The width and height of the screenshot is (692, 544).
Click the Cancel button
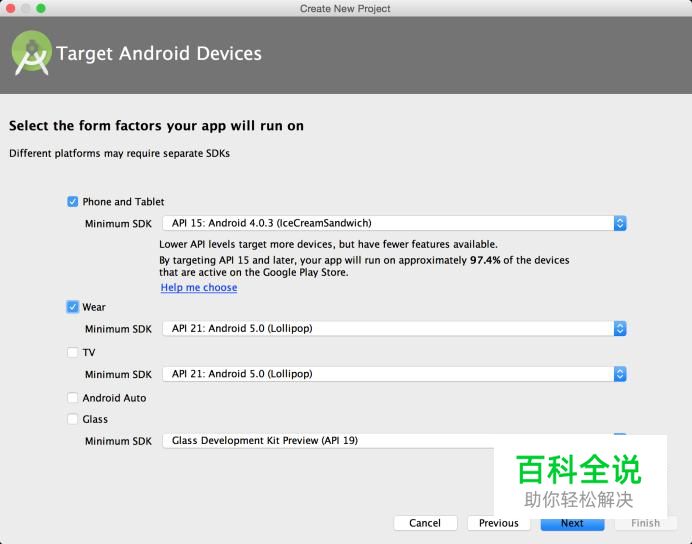pyautogui.click(x=425, y=523)
